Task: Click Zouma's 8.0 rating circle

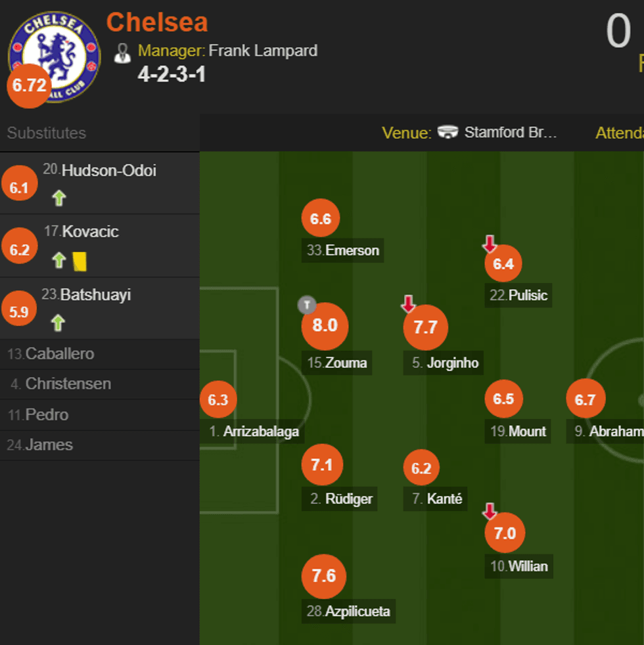Action: click(325, 326)
